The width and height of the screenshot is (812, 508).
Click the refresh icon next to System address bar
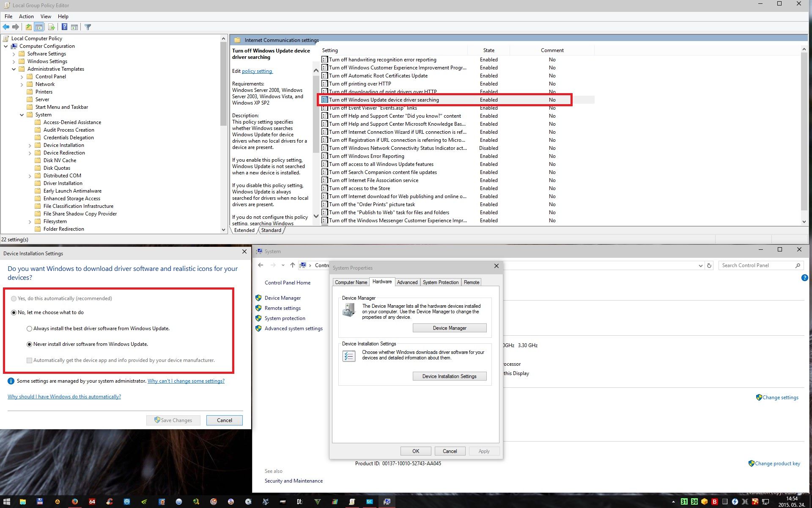(709, 265)
